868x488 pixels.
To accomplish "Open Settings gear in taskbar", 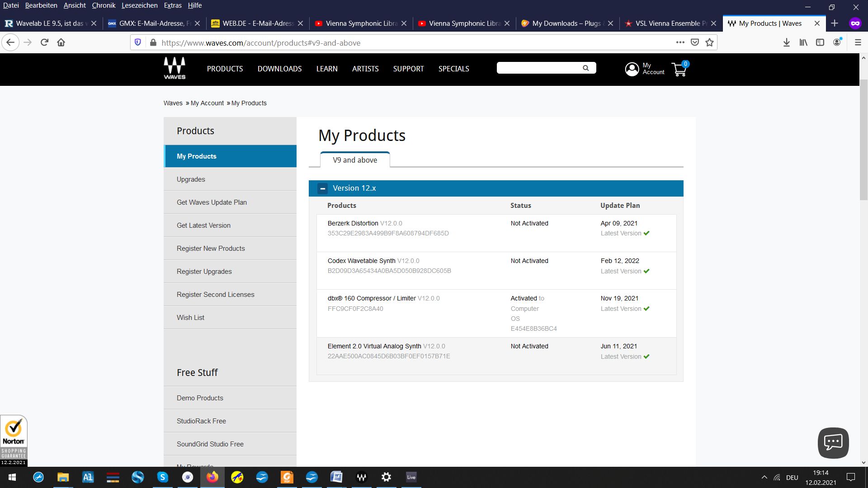I will [x=386, y=477].
